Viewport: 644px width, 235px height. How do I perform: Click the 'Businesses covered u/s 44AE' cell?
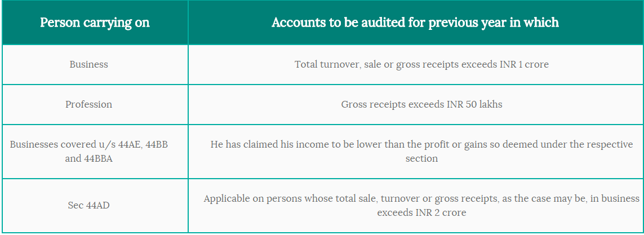[x=95, y=151]
